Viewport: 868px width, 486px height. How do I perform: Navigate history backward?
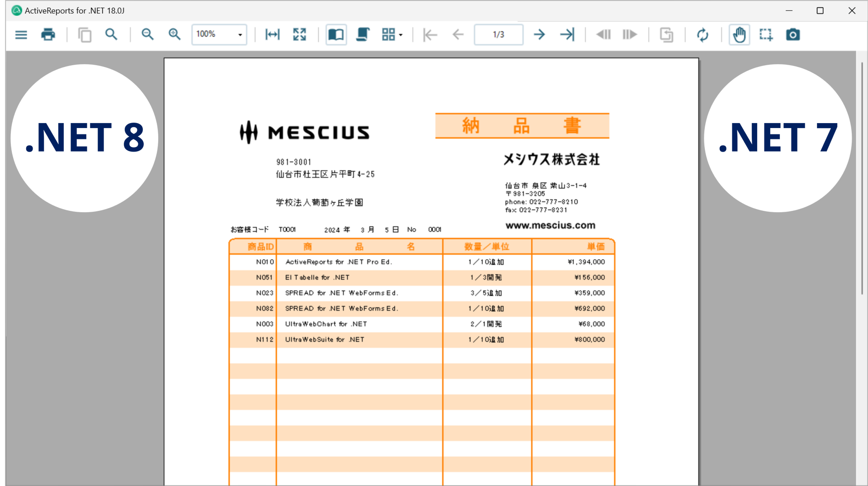pyautogui.click(x=604, y=34)
